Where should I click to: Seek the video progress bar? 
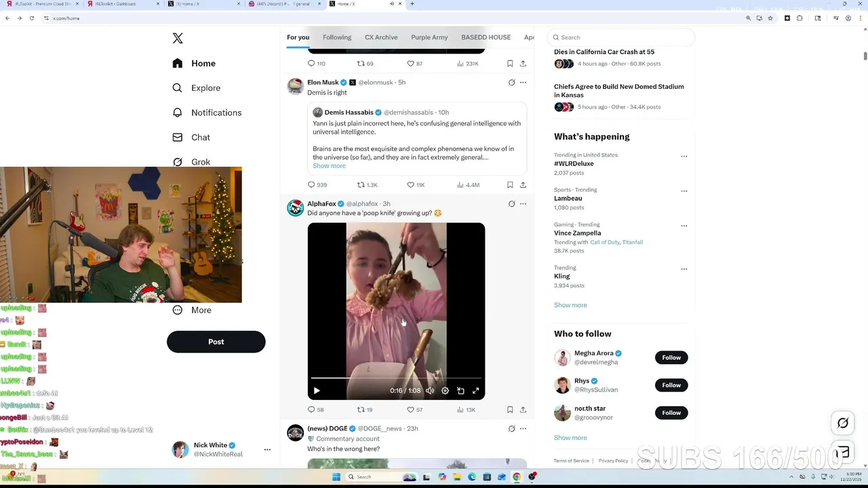pos(396,378)
